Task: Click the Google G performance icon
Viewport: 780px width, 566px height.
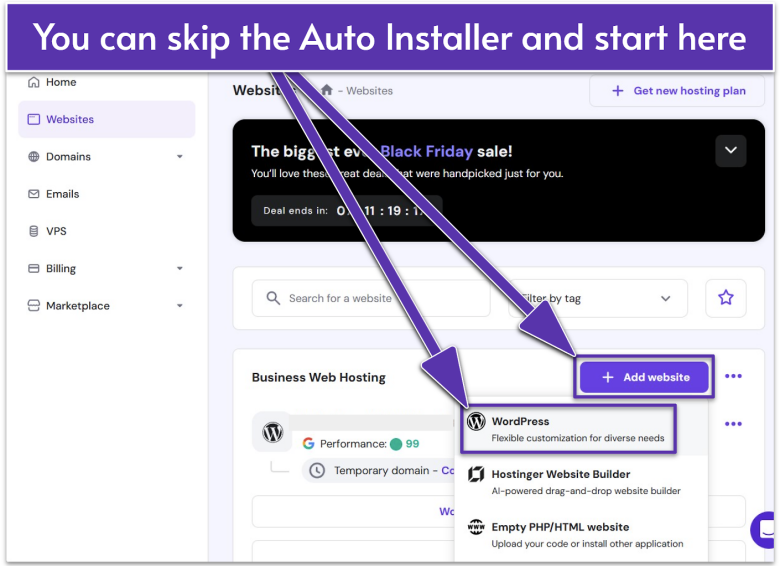Action: (308, 443)
